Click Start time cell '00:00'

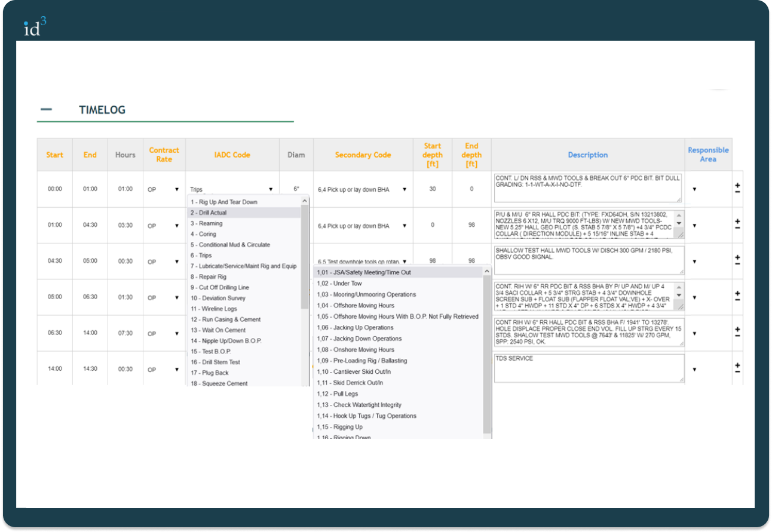[x=55, y=189]
